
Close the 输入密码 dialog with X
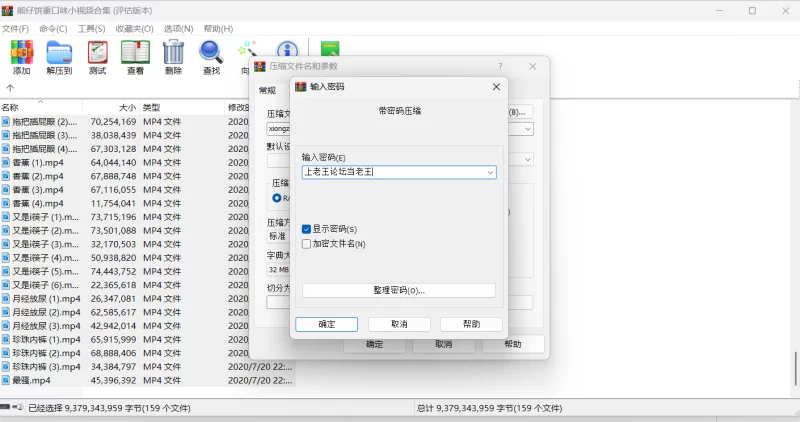click(x=496, y=87)
